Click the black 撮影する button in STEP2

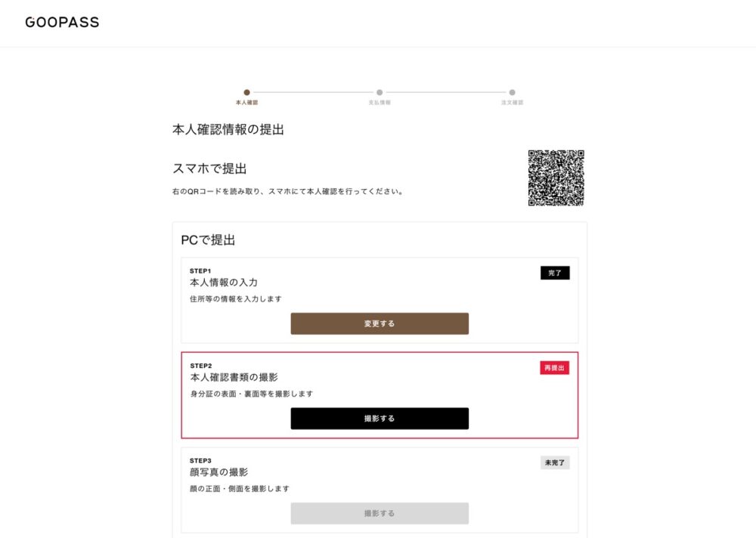pos(380,419)
